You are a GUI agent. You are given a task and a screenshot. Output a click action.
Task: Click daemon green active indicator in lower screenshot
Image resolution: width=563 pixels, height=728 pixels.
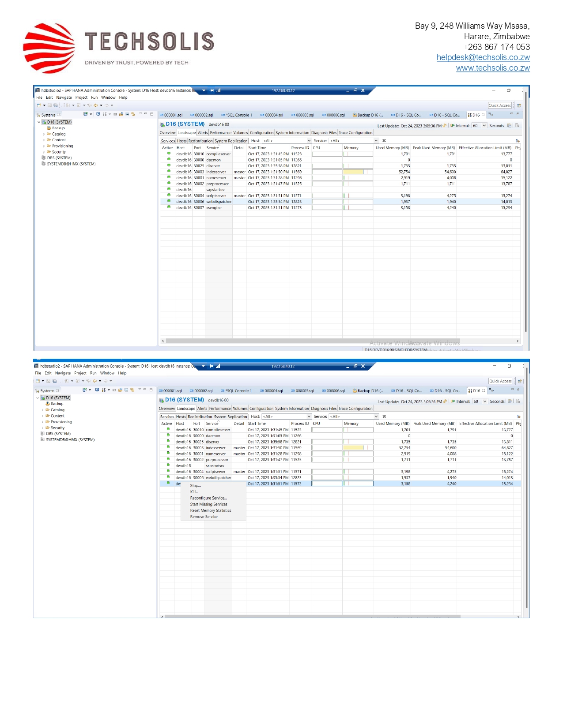(168, 435)
